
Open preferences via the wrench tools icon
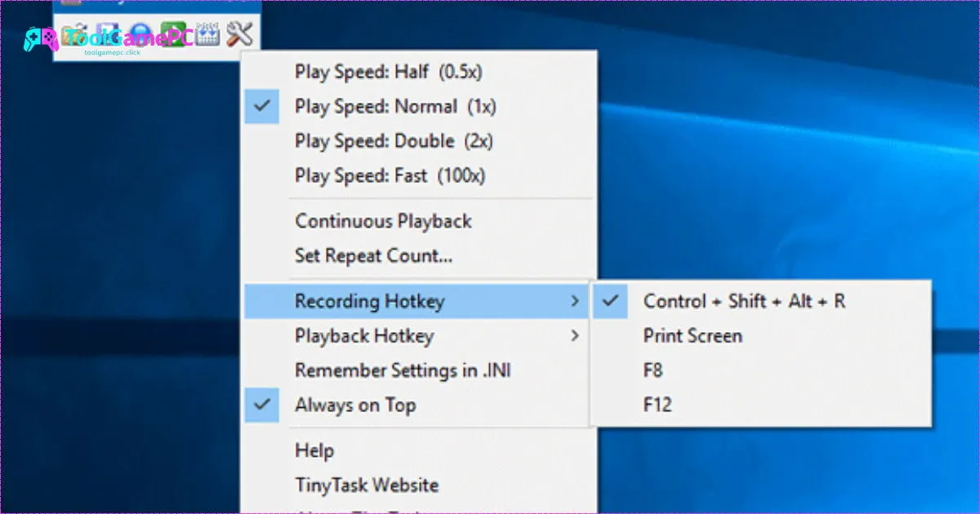coord(238,33)
